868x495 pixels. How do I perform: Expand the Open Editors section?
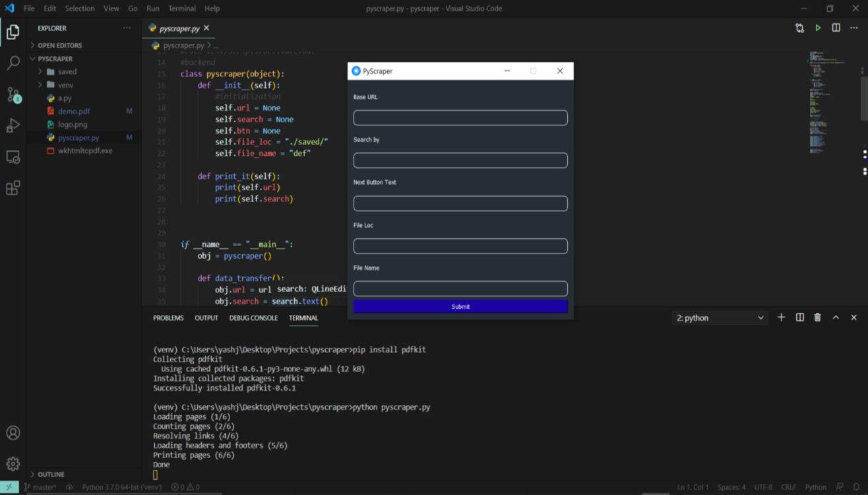pos(59,46)
